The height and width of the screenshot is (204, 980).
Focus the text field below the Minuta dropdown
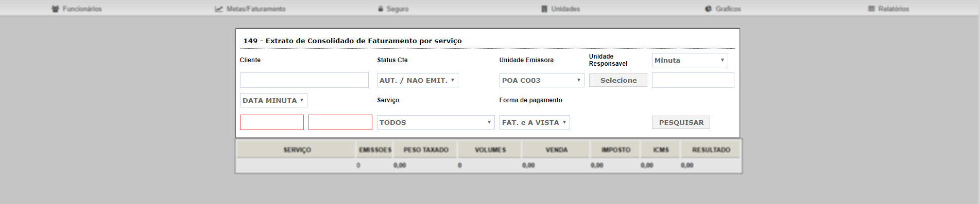tap(693, 80)
